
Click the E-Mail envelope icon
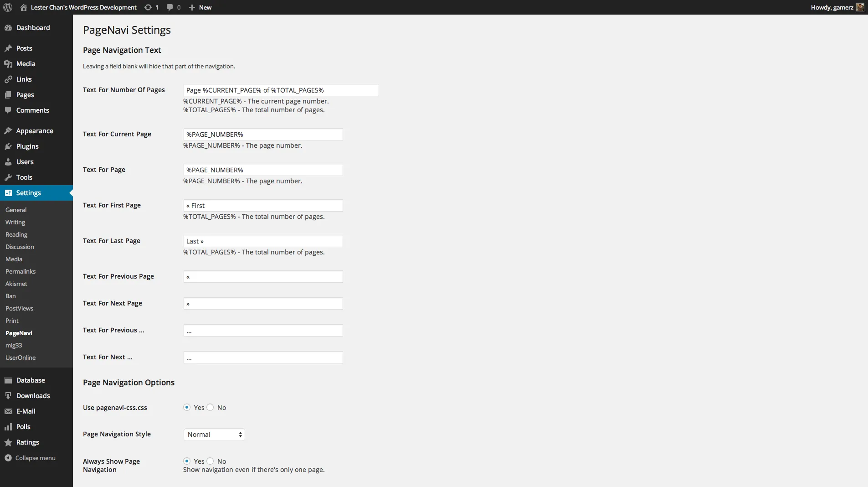(x=8, y=411)
